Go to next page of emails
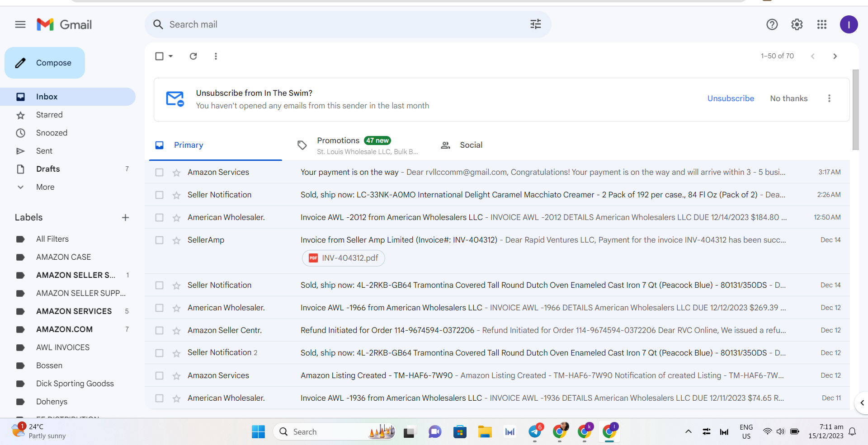868x445 pixels. 835,56
